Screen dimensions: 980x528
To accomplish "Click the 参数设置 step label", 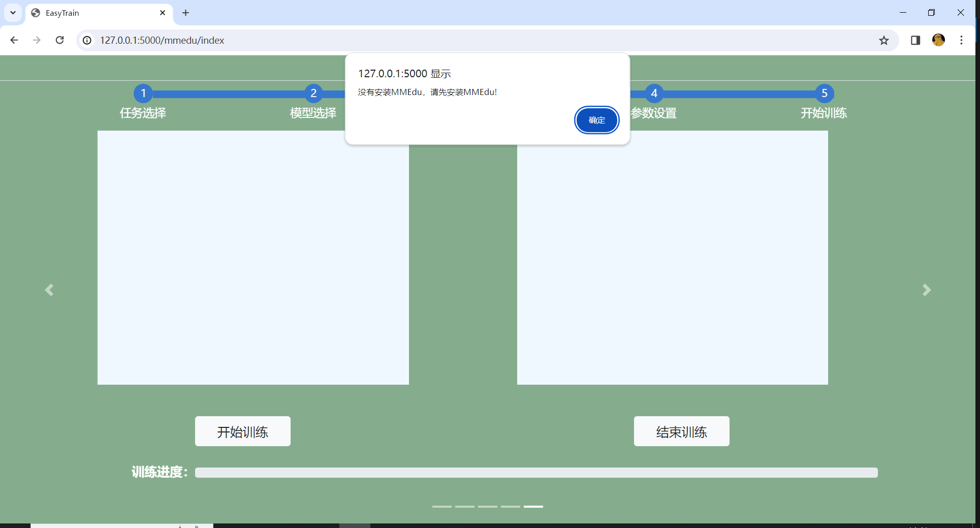I will (x=654, y=113).
